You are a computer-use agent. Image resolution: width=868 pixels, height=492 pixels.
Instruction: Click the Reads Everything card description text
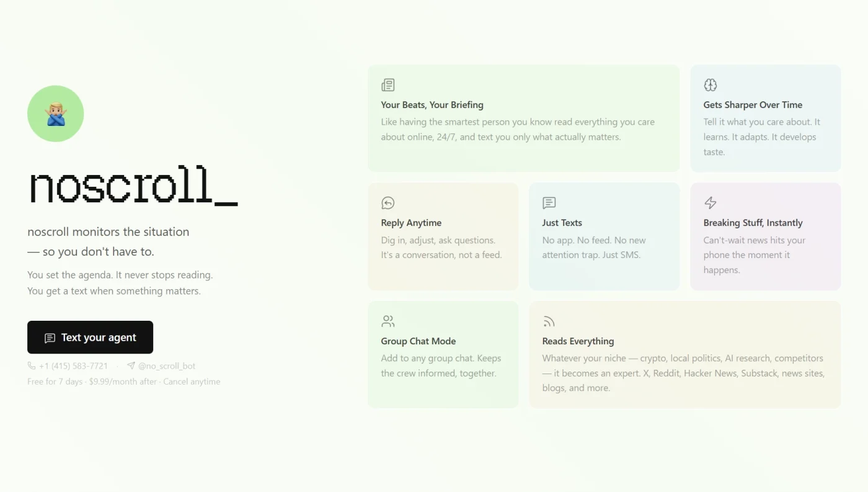click(x=683, y=373)
